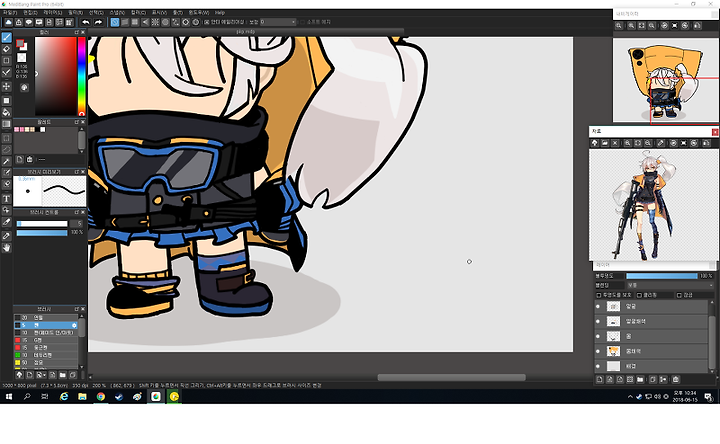Screen dimensions: 720x444
Task: Select the filled rectangle Fill tool
Action: point(6,101)
